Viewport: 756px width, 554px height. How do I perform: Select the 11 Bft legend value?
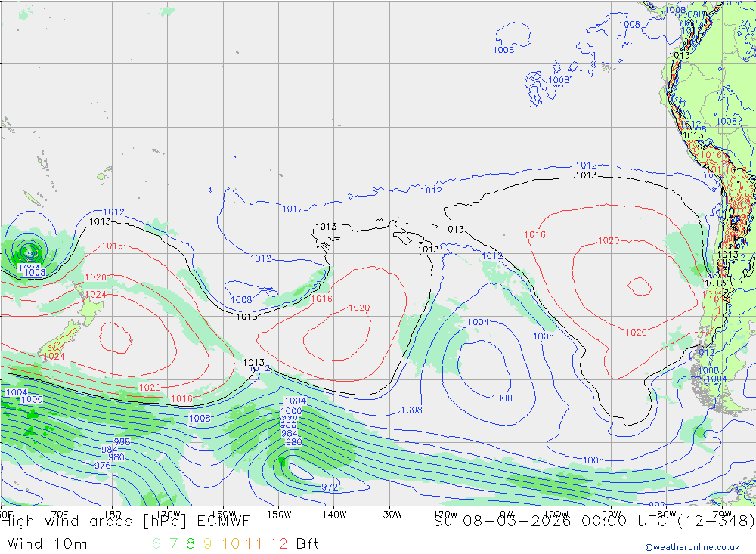coord(254,544)
